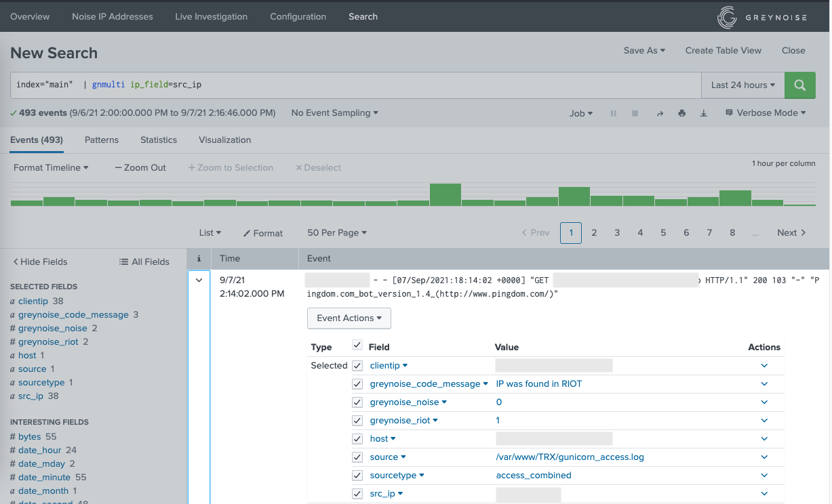Uncheck the host field checkbox
Image resolution: width=832 pixels, height=504 pixels.
click(x=357, y=438)
